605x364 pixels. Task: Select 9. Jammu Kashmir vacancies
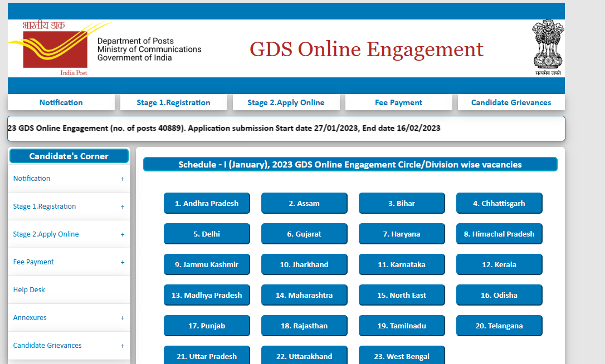tap(207, 264)
